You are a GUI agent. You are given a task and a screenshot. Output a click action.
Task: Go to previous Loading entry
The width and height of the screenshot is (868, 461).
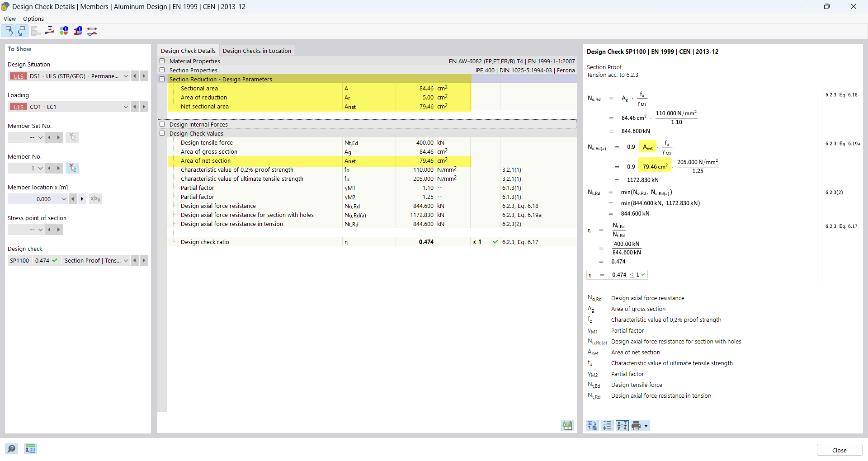pyautogui.click(x=135, y=107)
